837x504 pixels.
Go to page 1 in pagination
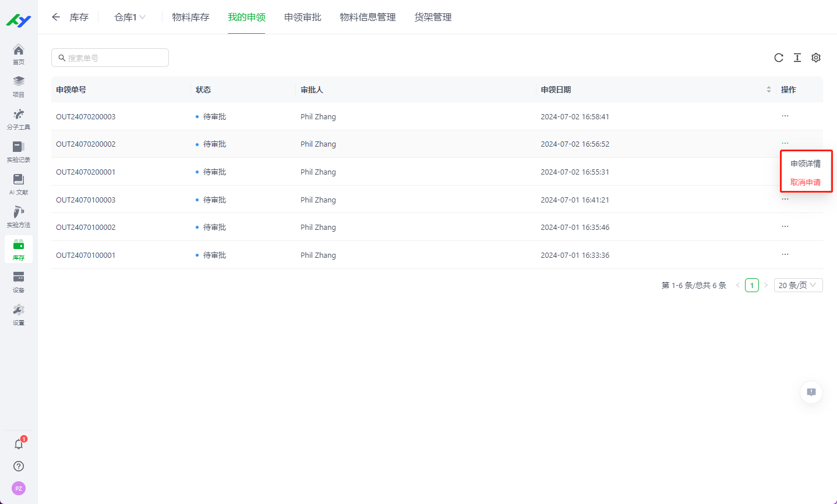pyautogui.click(x=752, y=285)
